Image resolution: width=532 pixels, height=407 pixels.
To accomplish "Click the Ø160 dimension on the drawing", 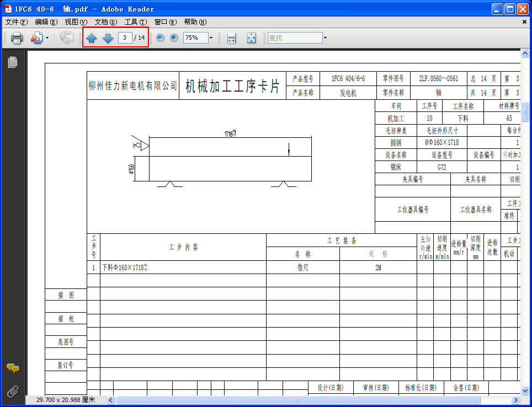I will pos(131,169).
